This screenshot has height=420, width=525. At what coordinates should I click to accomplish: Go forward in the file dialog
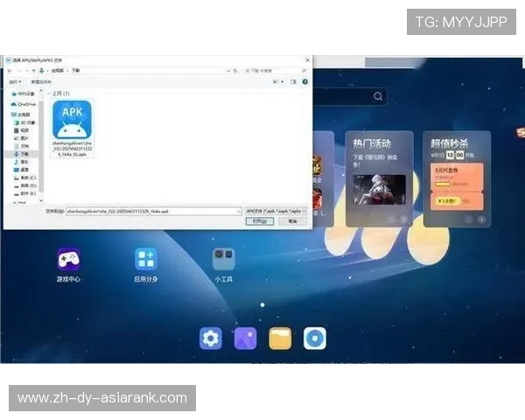tap(19, 71)
